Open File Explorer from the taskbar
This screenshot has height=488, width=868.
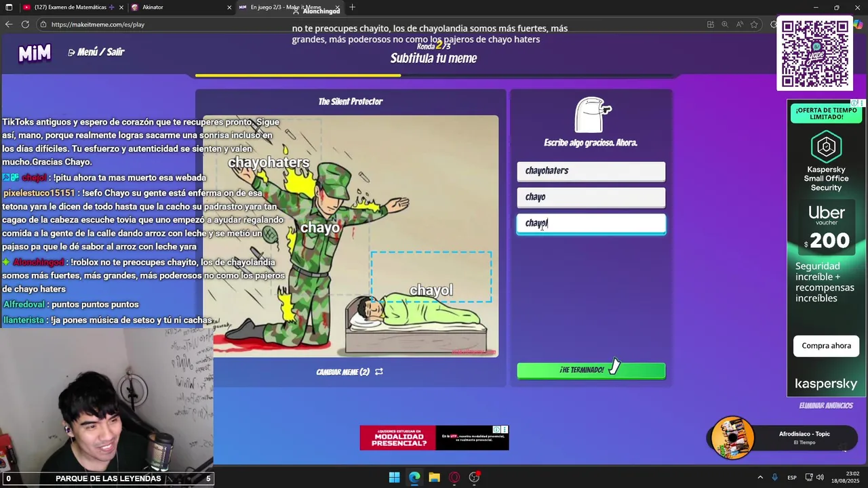(x=434, y=478)
